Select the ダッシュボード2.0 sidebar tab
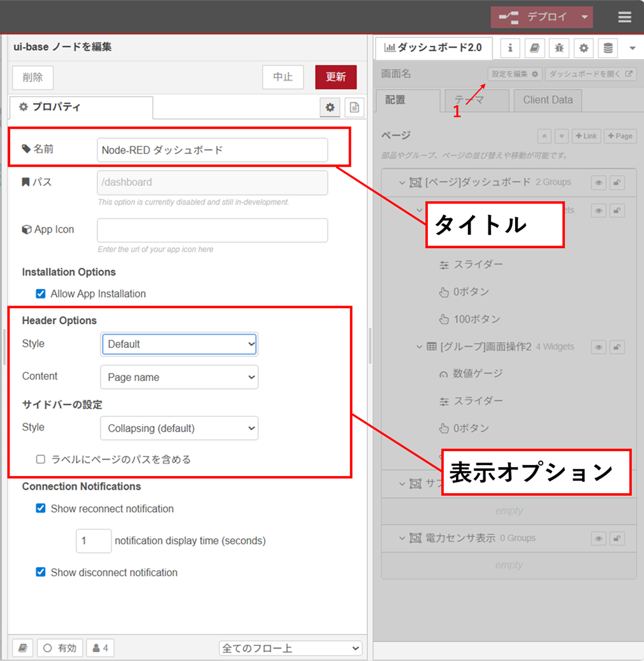 434,48
